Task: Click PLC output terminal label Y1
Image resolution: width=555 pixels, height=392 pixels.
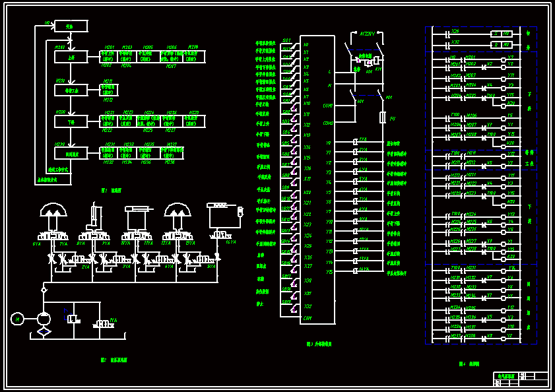Action: point(329,152)
